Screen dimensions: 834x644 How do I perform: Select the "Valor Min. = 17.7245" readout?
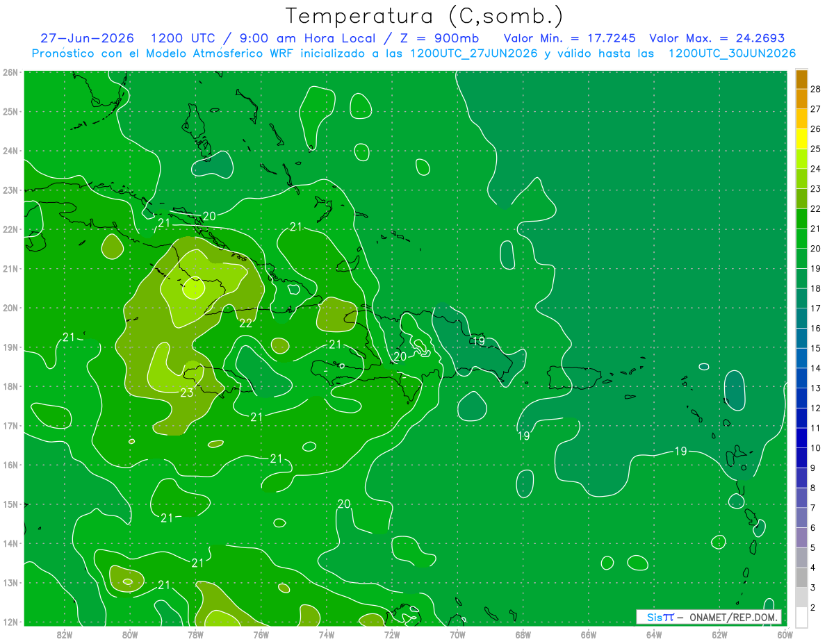click(571, 38)
